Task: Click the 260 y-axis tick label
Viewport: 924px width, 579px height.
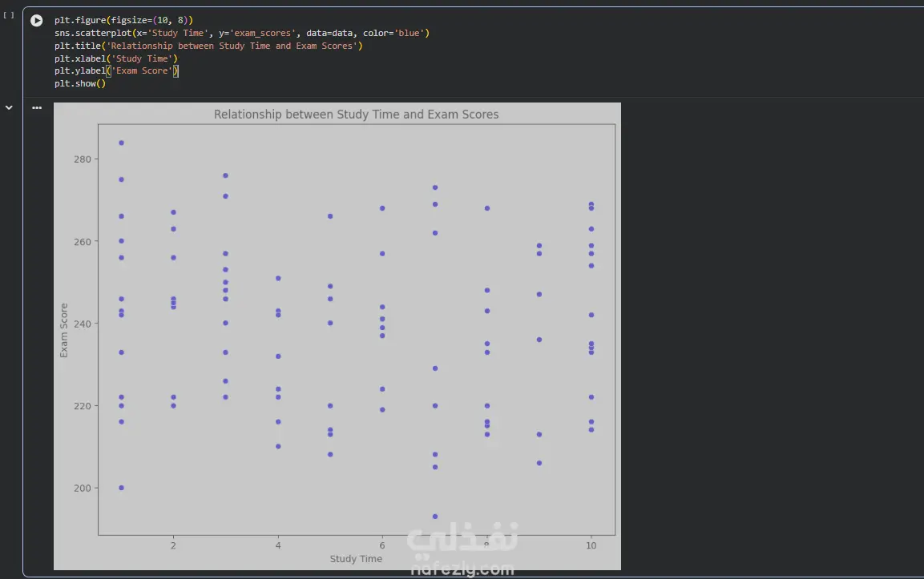Action: tap(83, 242)
